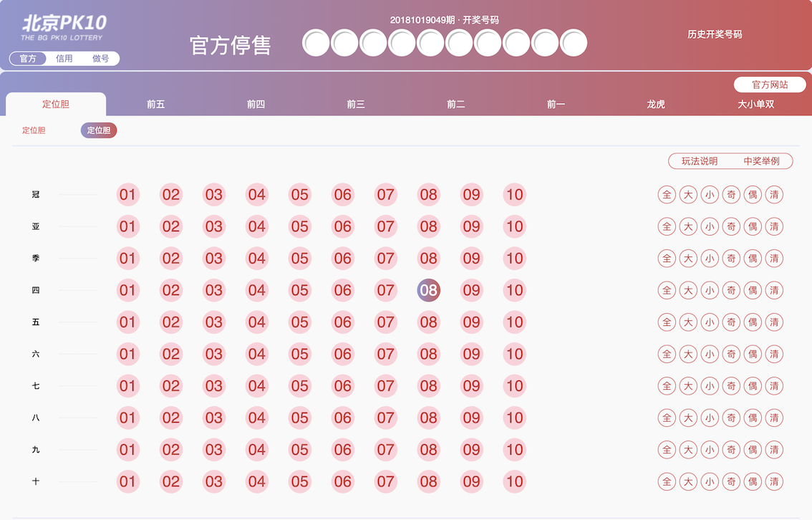Open the 龙虎 tab
812x520 pixels.
coord(656,104)
